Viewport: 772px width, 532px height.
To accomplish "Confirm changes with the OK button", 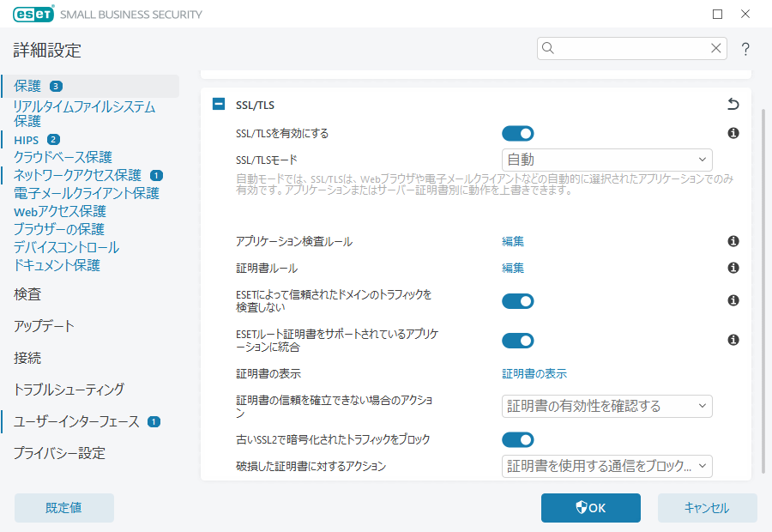I will click(590, 508).
